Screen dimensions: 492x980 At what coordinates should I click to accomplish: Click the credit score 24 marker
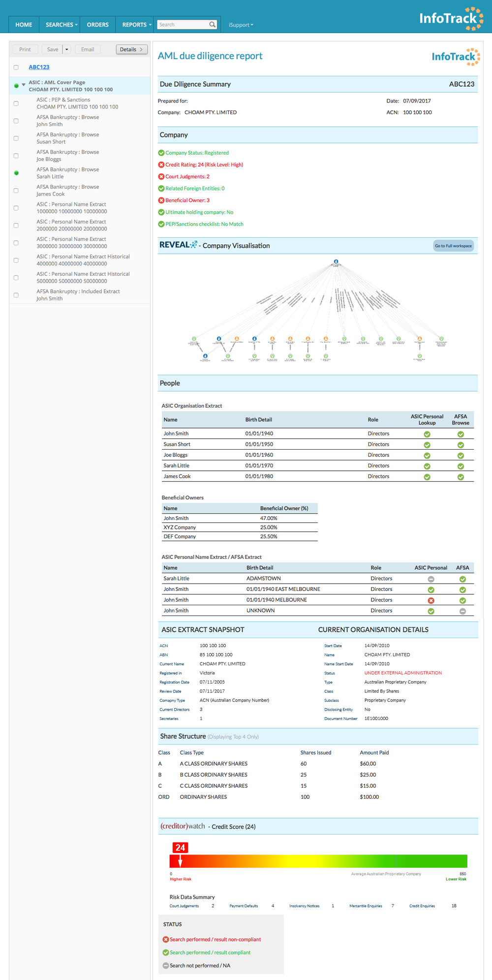tap(180, 848)
